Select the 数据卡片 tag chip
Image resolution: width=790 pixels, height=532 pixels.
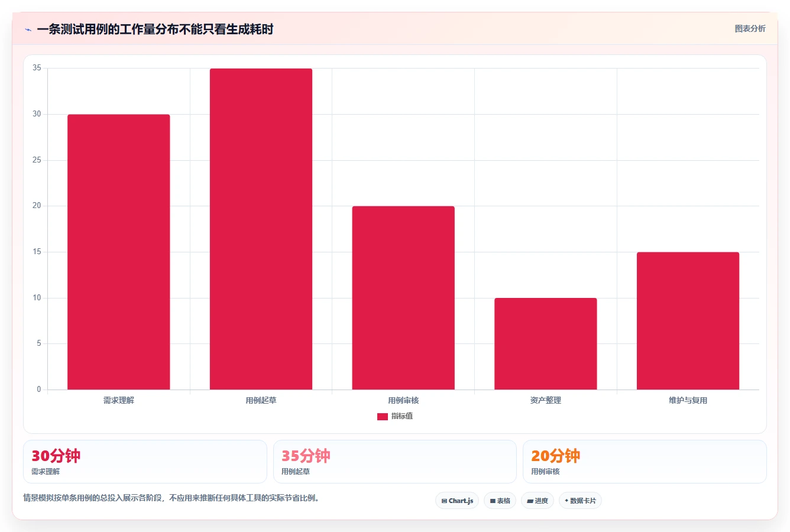580,501
